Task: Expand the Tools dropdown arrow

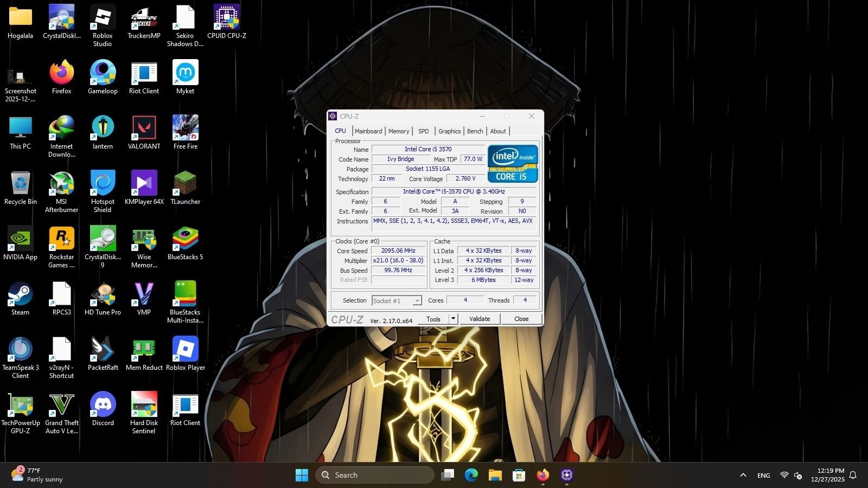Action: pos(453,319)
